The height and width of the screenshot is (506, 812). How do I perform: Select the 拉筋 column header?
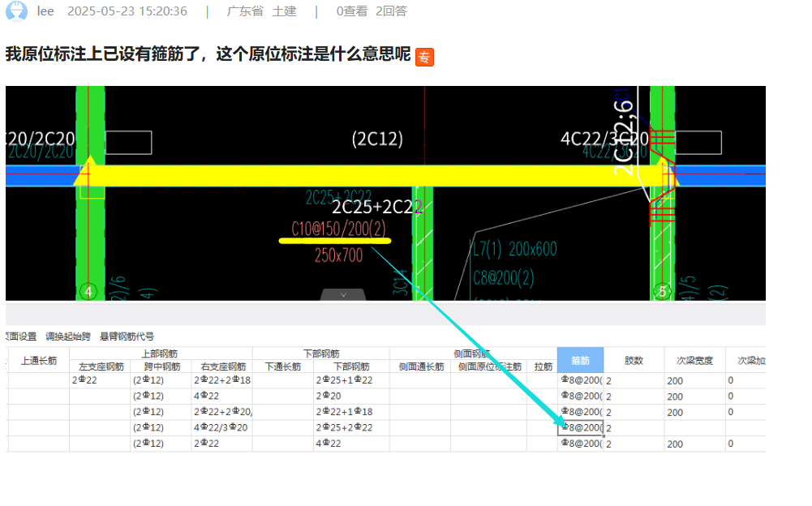point(543,367)
